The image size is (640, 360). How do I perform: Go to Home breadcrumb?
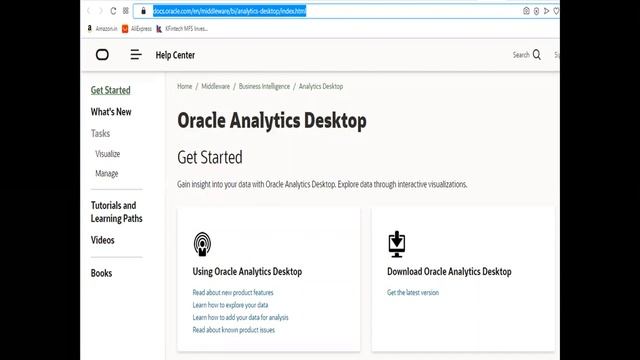[x=184, y=86]
